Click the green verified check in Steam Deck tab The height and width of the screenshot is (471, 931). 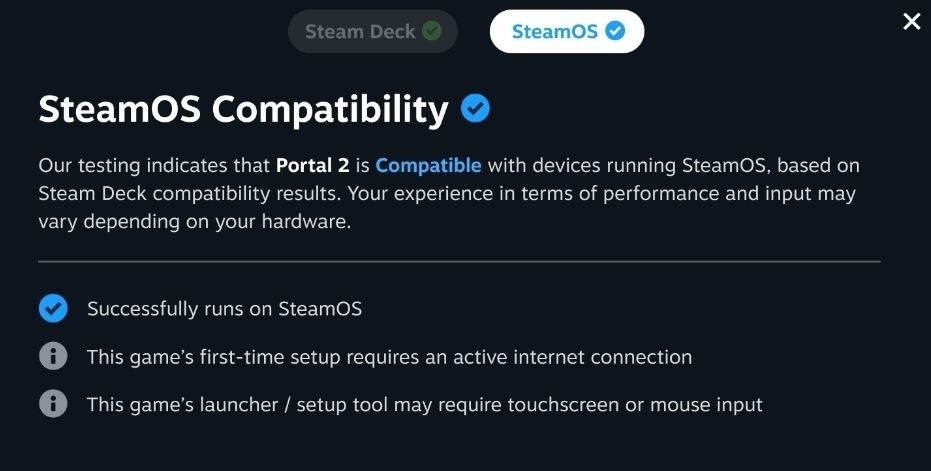432,31
